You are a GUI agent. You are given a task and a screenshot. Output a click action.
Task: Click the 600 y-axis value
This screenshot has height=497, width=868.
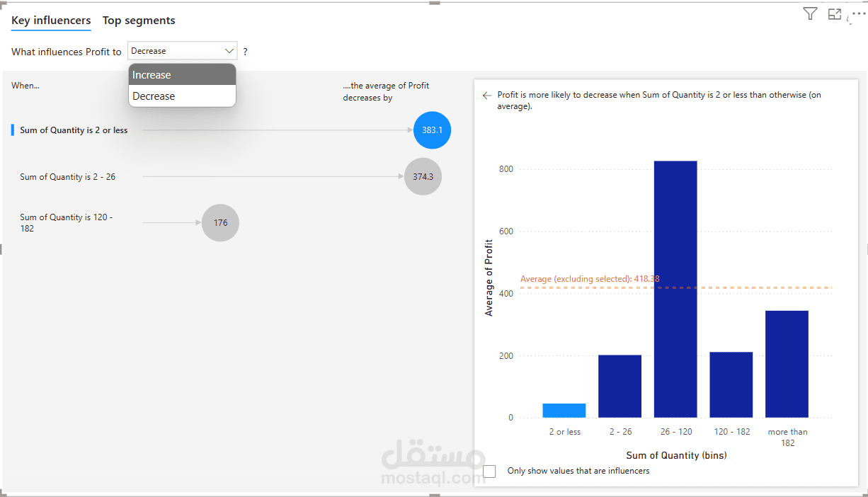(x=506, y=231)
